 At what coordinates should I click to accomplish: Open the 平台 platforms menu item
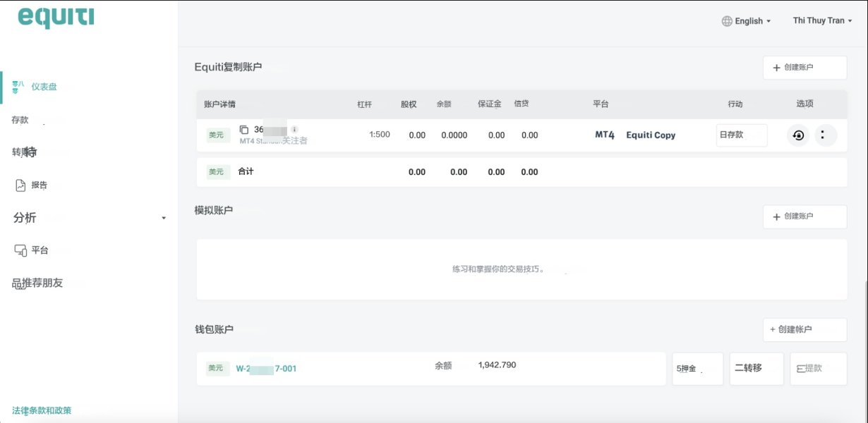point(40,250)
